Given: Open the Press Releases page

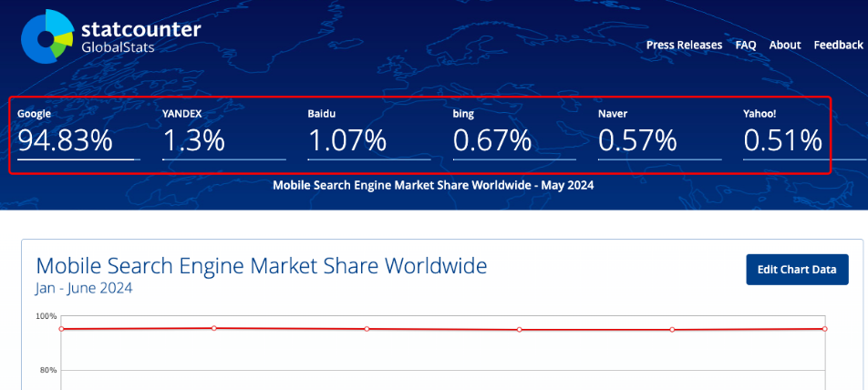Looking at the screenshot, I should (684, 45).
